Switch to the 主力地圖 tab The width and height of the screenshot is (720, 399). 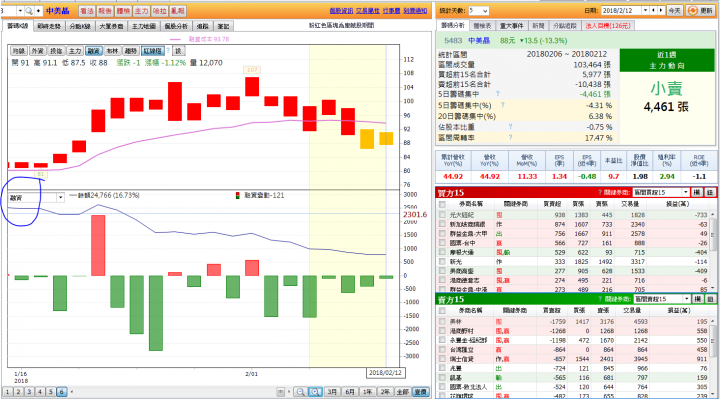tap(144, 26)
